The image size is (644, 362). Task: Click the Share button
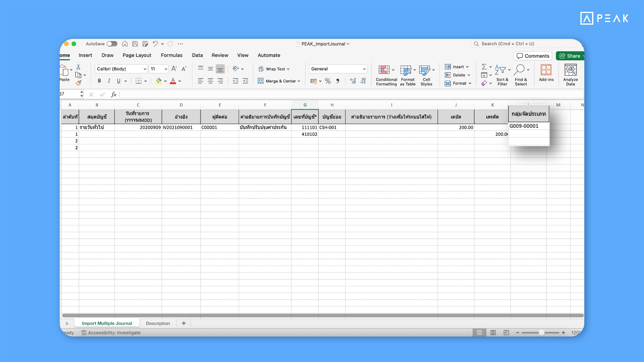coord(570,56)
